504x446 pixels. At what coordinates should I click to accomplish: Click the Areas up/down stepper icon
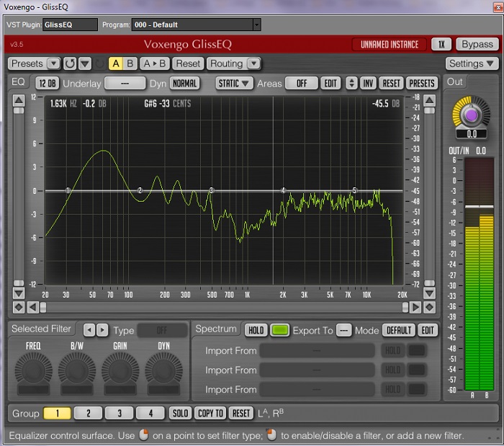click(x=351, y=83)
